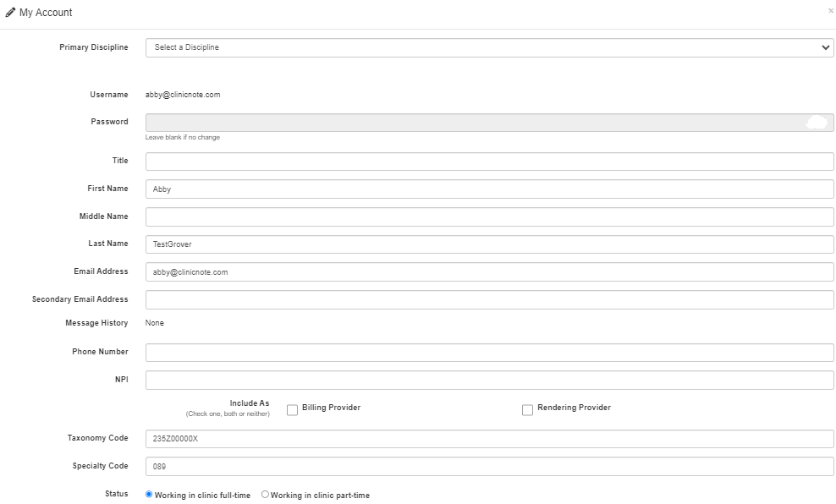Check the Billing Provider checkbox
This screenshot has width=836, height=504.
pos(291,408)
